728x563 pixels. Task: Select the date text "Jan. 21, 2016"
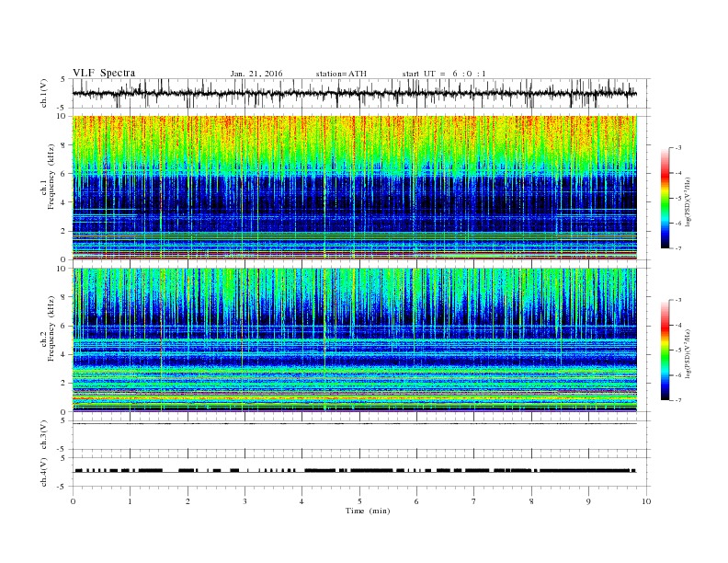click(x=256, y=74)
